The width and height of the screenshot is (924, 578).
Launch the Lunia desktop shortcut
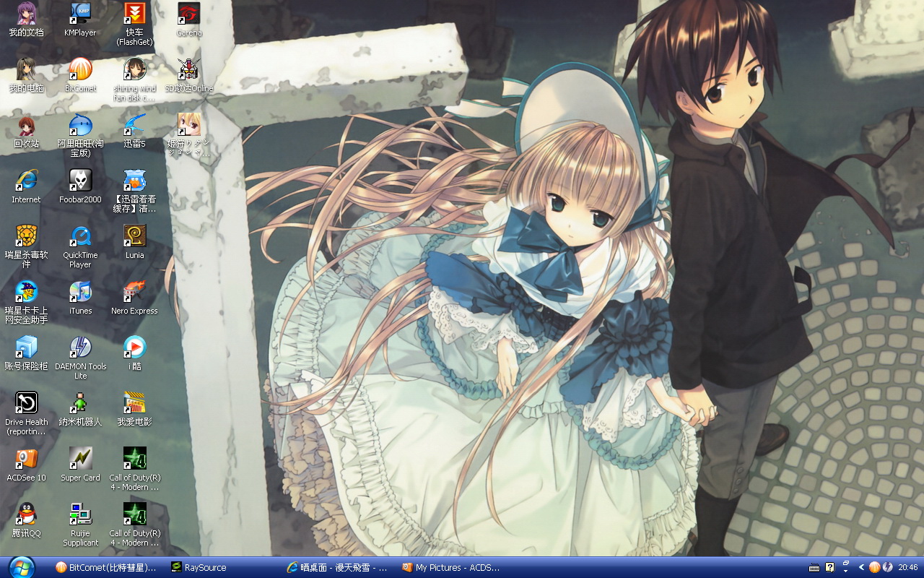(x=134, y=242)
